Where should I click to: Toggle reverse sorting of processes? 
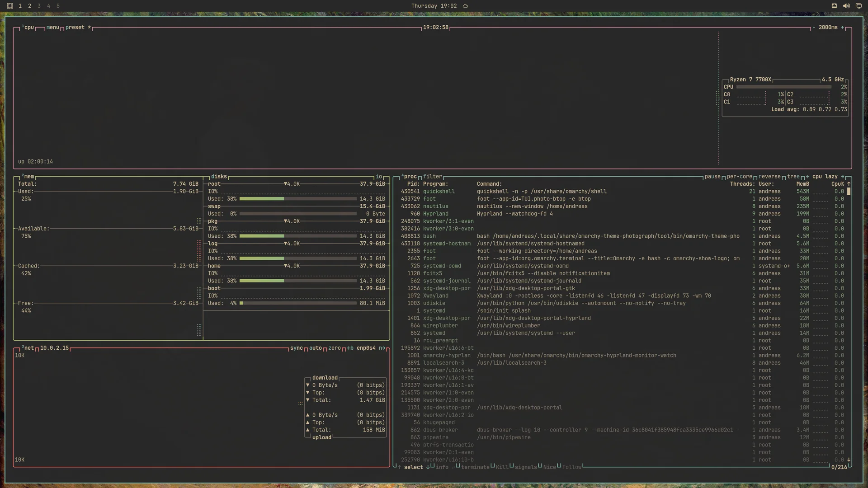pyautogui.click(x=769, y=177)
